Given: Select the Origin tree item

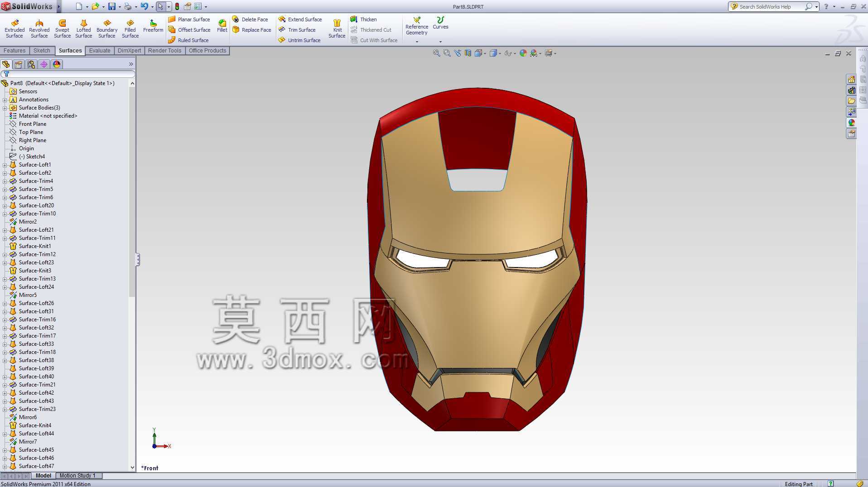Looking at the screenshot, I should click(26, 148).
